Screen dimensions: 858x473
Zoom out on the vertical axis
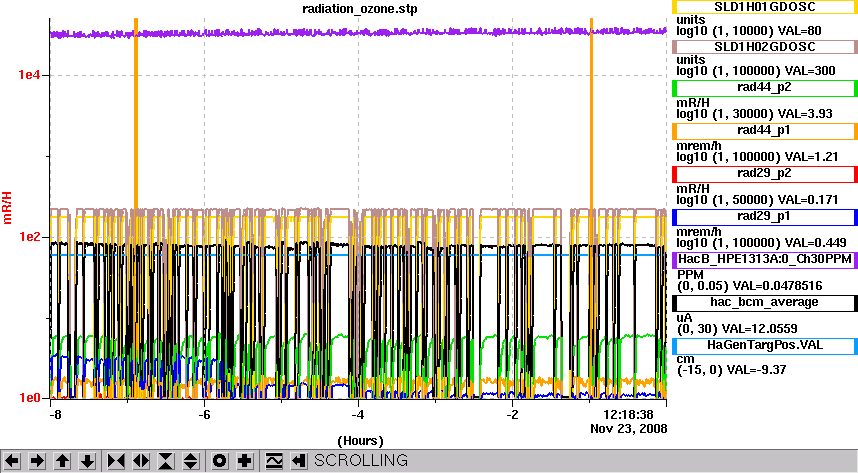tap(190, 461)
